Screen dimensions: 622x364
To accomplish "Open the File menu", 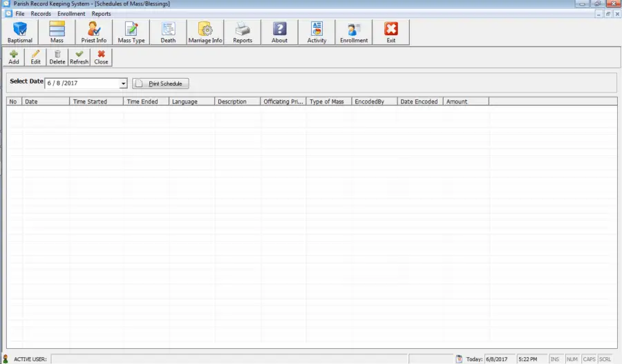I will click(20, 14).
